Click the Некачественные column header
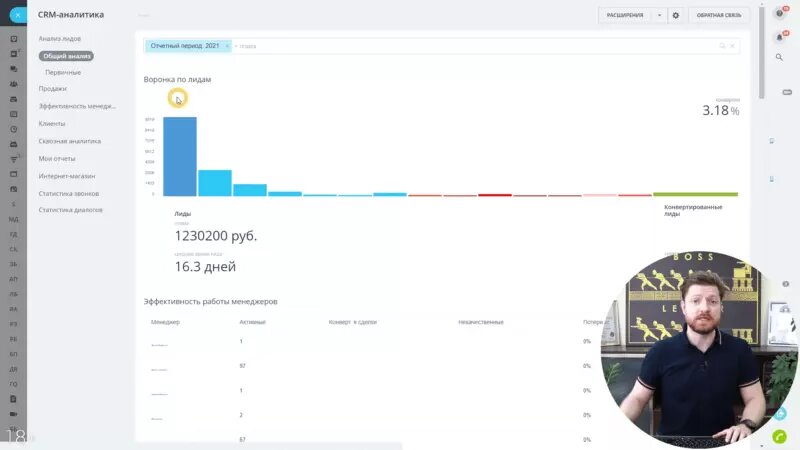 pyautogui.click(x=481, y=322)
